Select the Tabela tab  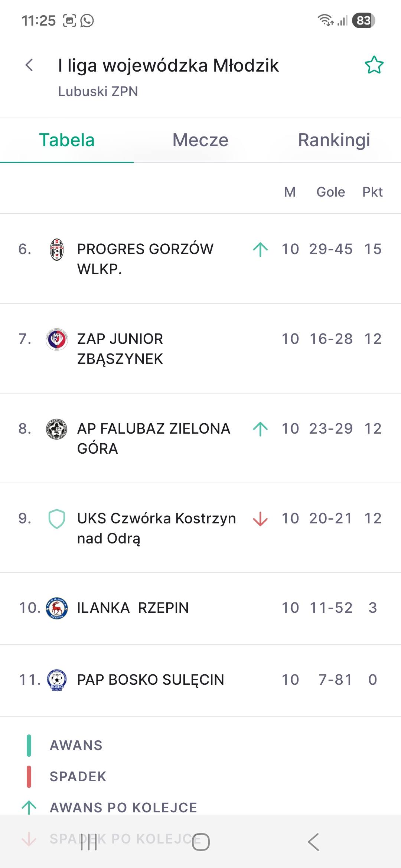[67, 140]
